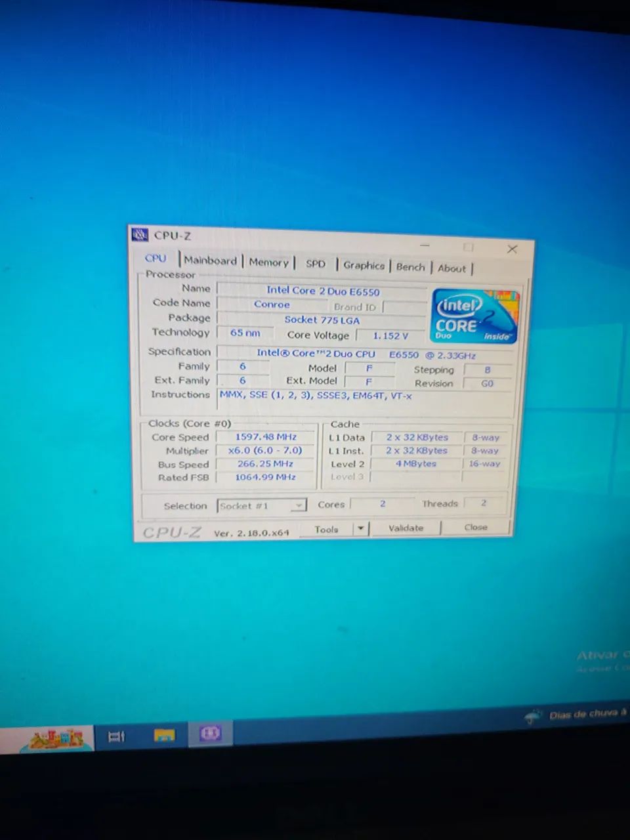The height and width of the screenshot is (840, 630).
Task: Click the Level 2 16-way value
Action: (x=485, y=463)
